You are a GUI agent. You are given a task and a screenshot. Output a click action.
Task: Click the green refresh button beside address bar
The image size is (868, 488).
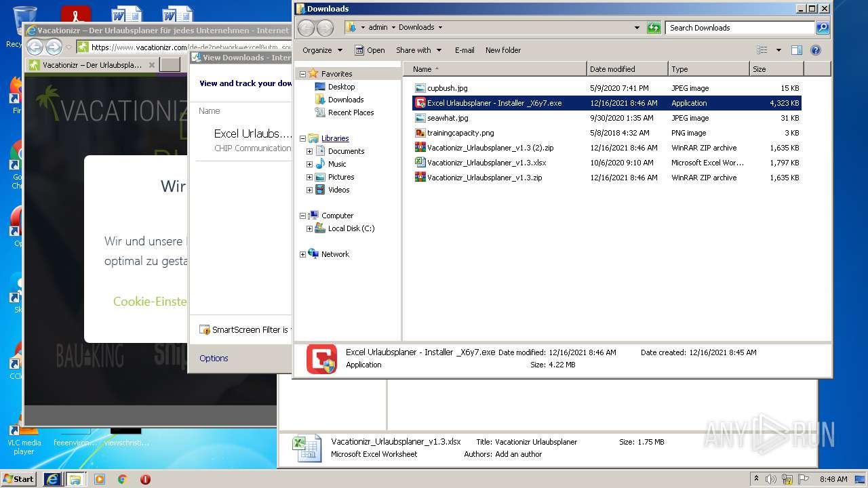pos(654,28)
